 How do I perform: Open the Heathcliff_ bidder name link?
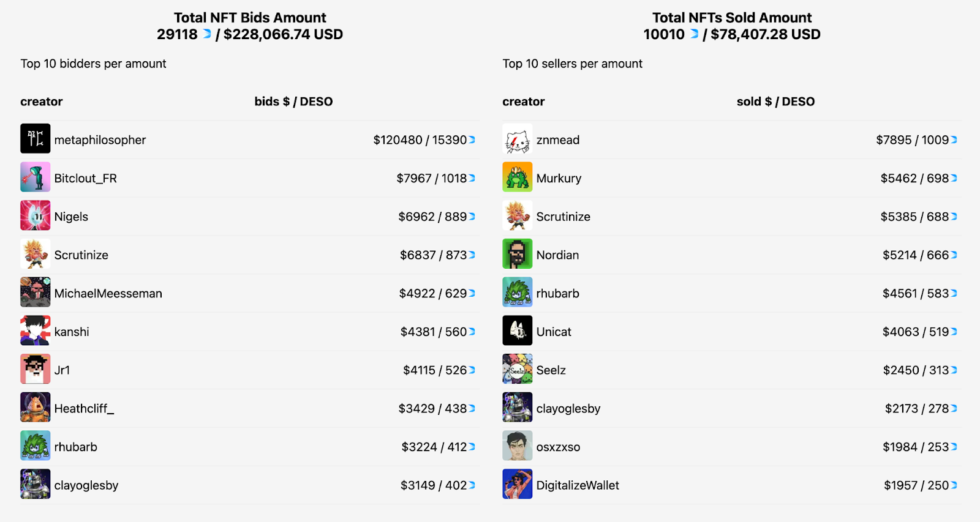click(84, 409)
